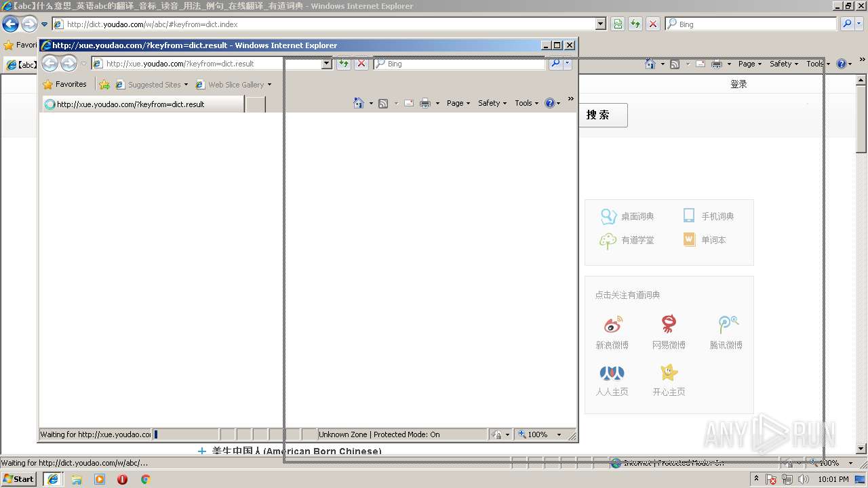868x488 pixels.
Task: Launch Chrome from the taskbar
Action: point(145,479)
